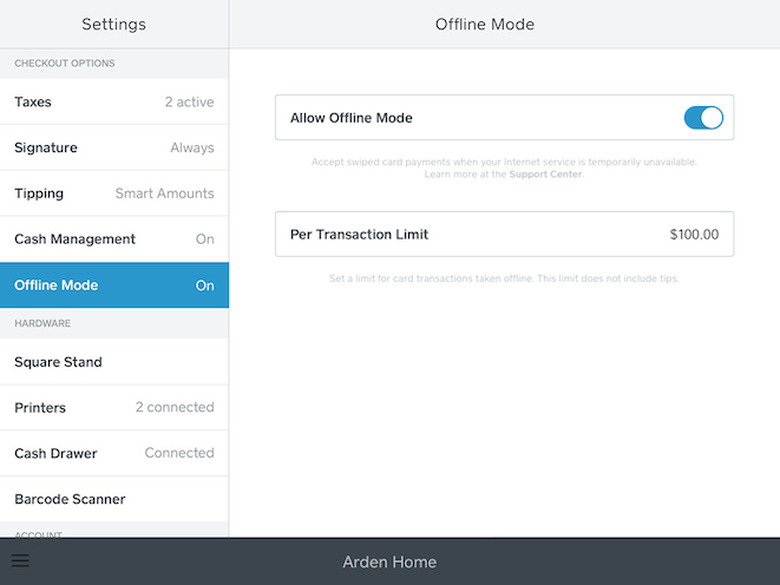The height and width of the screenshot is (585, 780).
Task: Edit the Per Transaction Limit field
Action: pyautogui.click(x=504, y=234)
